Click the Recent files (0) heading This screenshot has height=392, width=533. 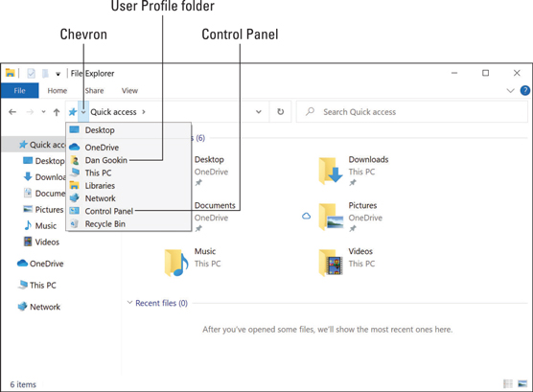point(161,303)
